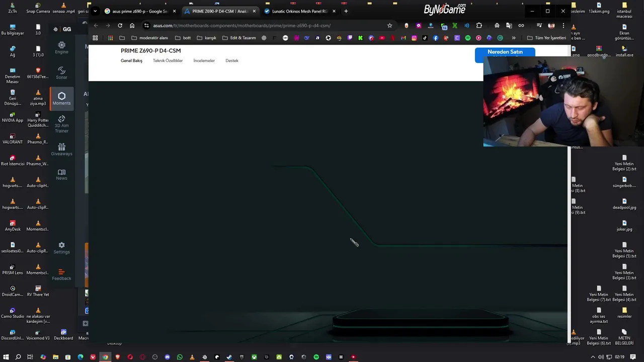Image resolution: width=644 pixels, height=362 pixels.
Task: Open News in GG sidebar
Action: point(61,174)
